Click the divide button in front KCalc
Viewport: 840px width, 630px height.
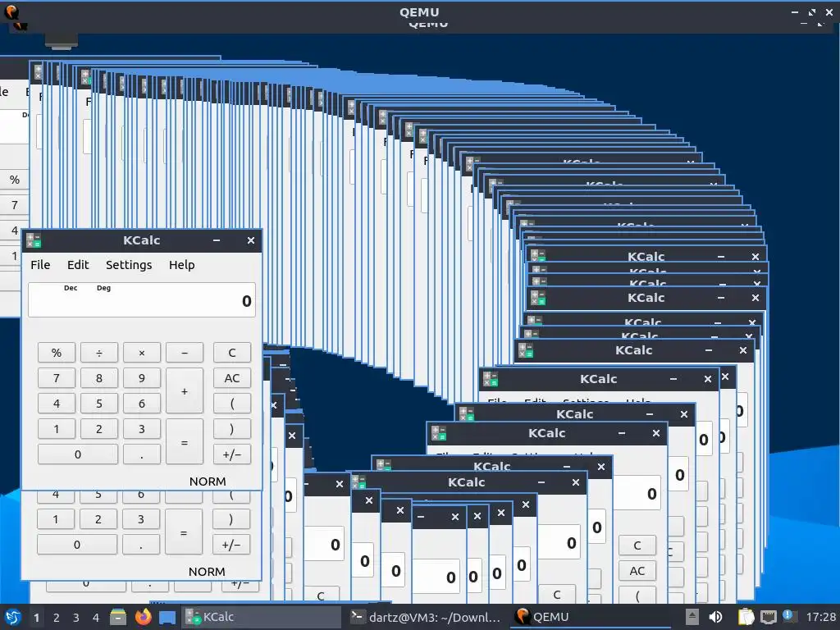pyautogui.click(x=99, y=353)
